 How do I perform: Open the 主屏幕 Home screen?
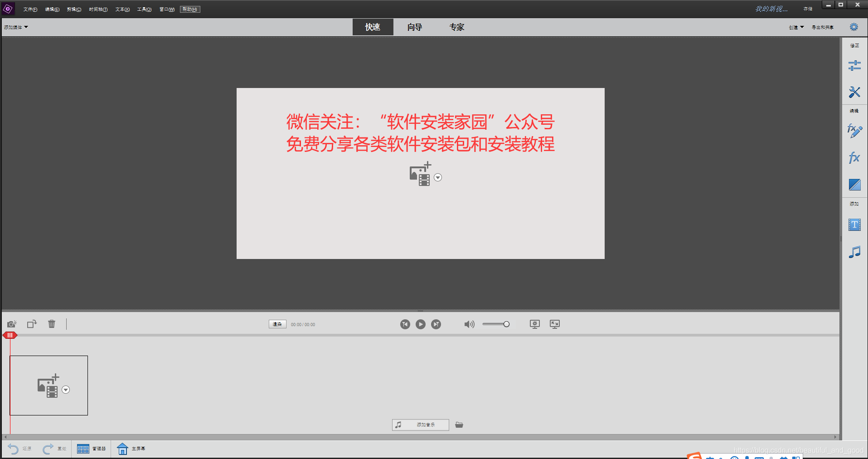[131, 449]
